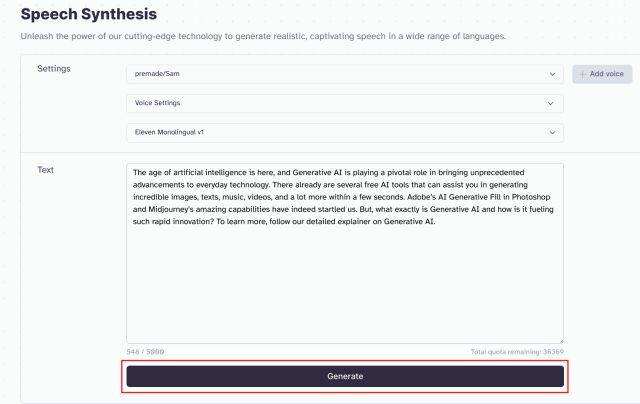640x404 pixels.
Task: Click the Eleven Monolingual v1 chevron arrow
Action: pyautogui.click(x=551, y=132)
